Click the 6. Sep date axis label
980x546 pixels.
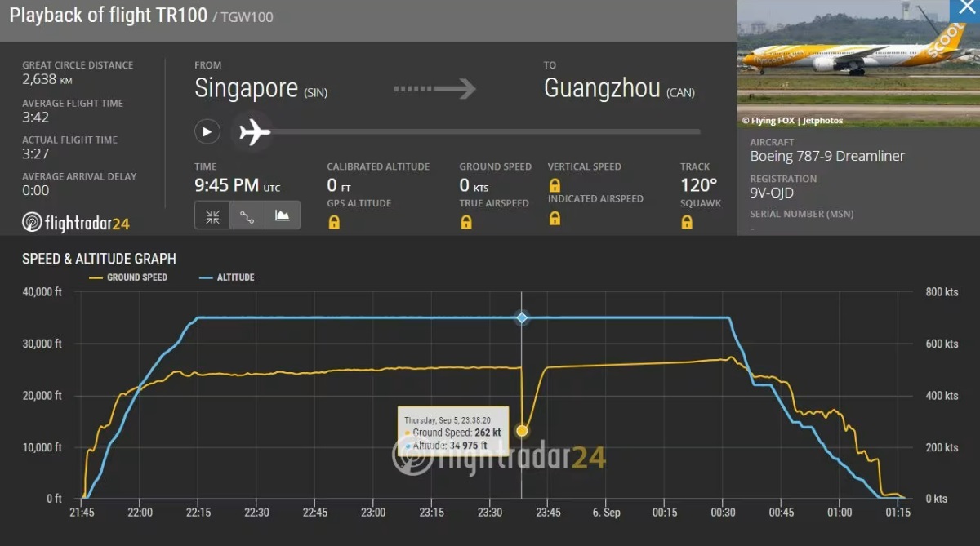607,513
